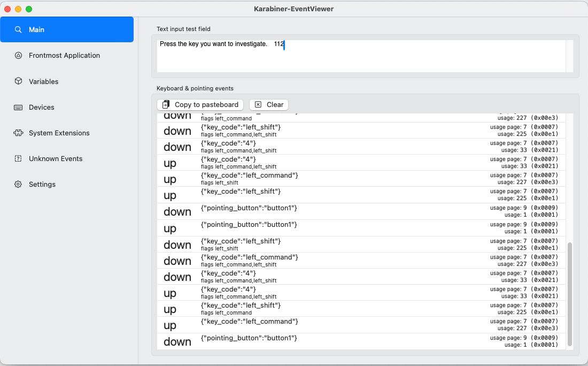Click the x-box icon on Clear
This screenshot has width=588, height=366.
(258, 105)
